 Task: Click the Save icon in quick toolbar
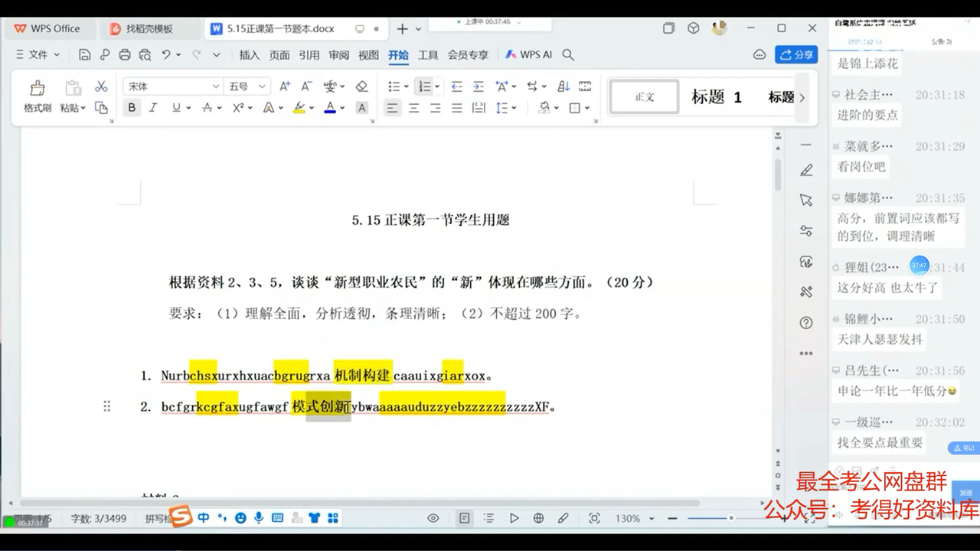[x=85, y=55]
